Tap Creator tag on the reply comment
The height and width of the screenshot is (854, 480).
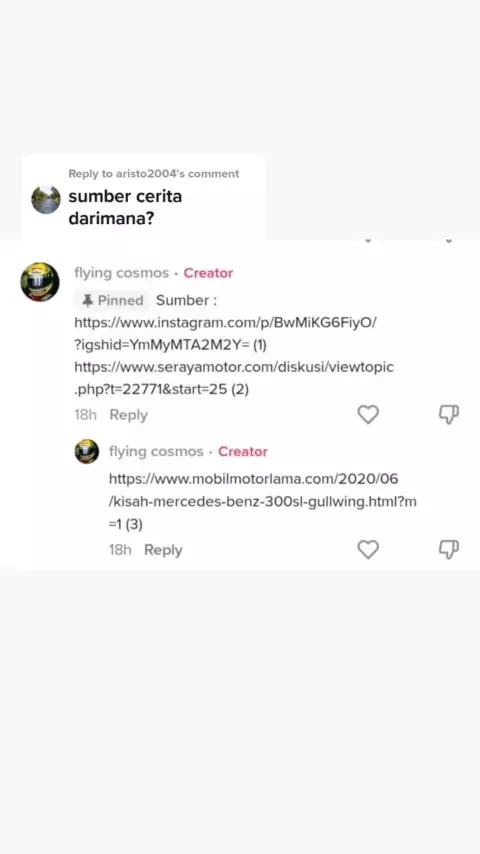click(x=243, y=452)
